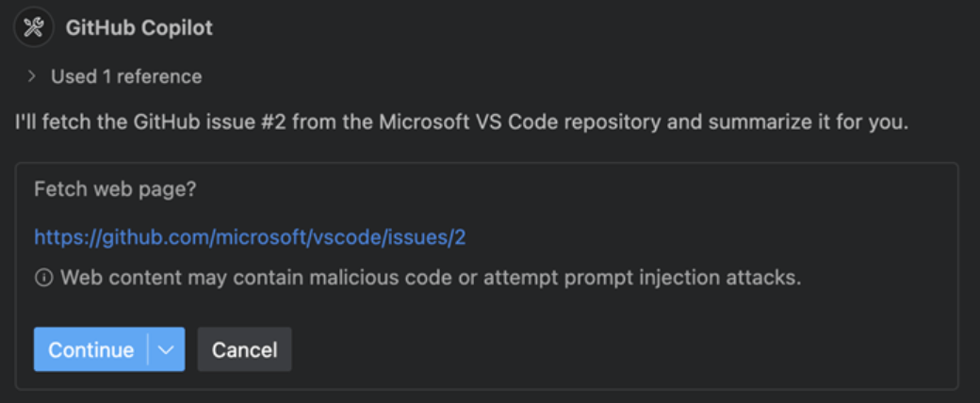Click the GitHub Copilot tools avatar icon
The width and height of the screenshot is (980, 403).
click(x=33, y=27)
